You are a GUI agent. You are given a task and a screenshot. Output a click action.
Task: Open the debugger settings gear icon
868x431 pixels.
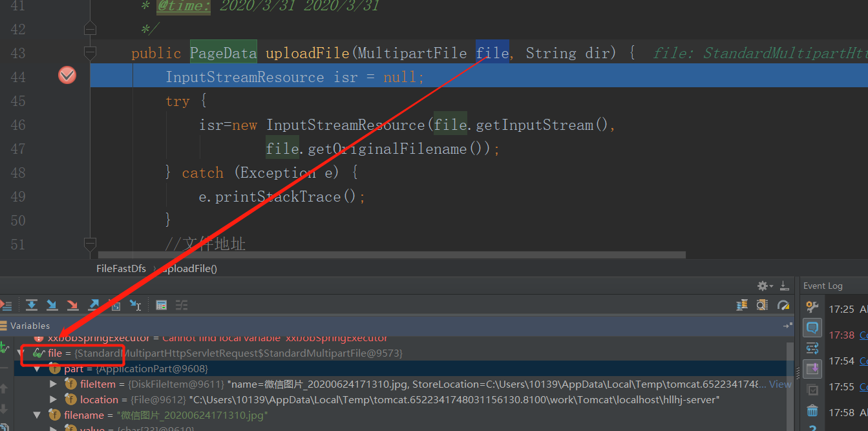pos(763,285)
